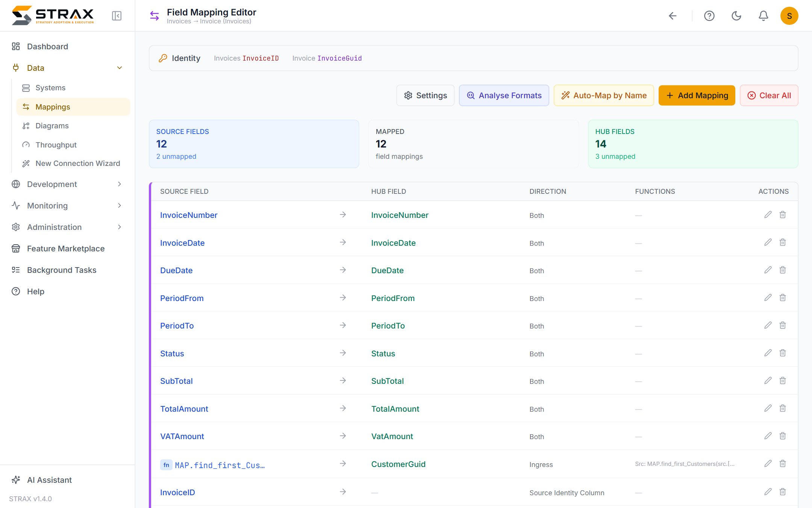This screenshot has width=812, height=508.
Task: Click Analyse Formats button
Action: click(504, 96)
